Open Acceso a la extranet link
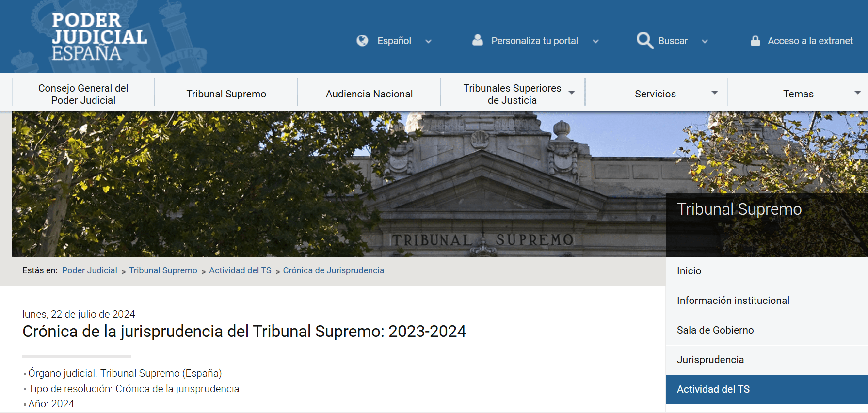The width and height of the screenshot is (868, 413). point(810,41)
